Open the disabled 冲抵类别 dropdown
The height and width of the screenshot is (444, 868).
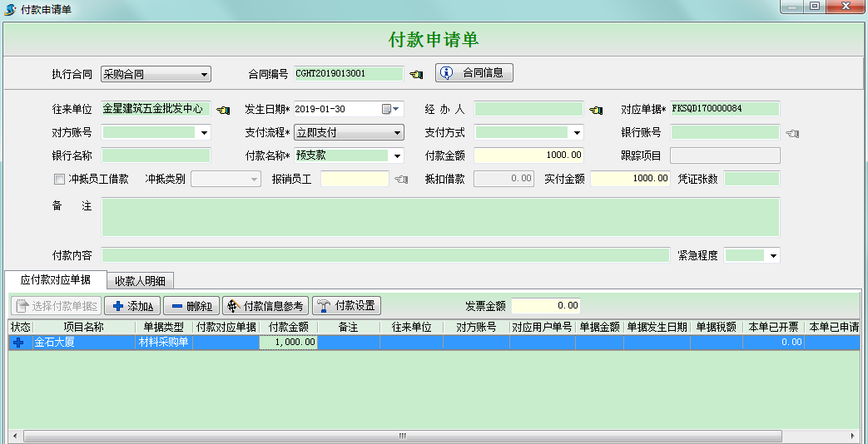[226, 179]
